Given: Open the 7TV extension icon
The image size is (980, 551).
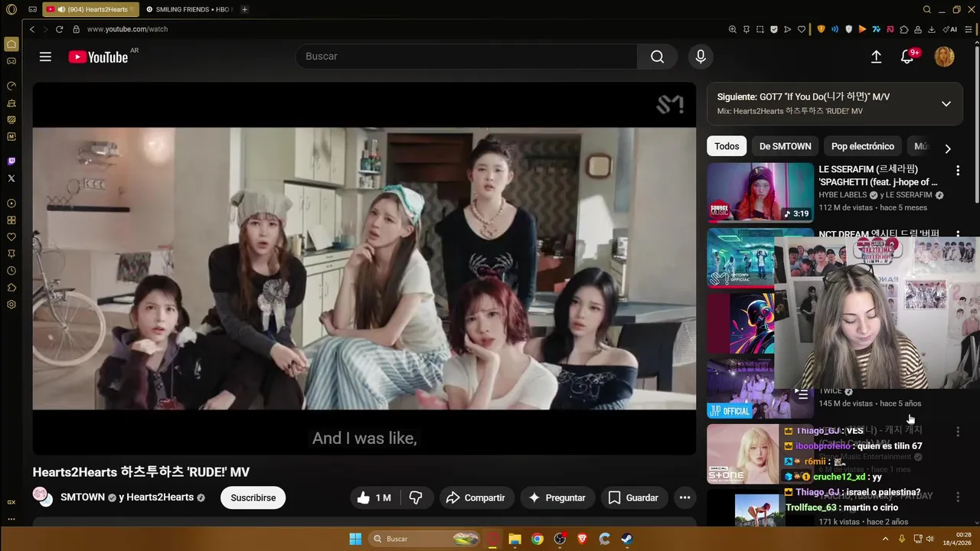Looking at the screenshot, I should click(877, 29).
